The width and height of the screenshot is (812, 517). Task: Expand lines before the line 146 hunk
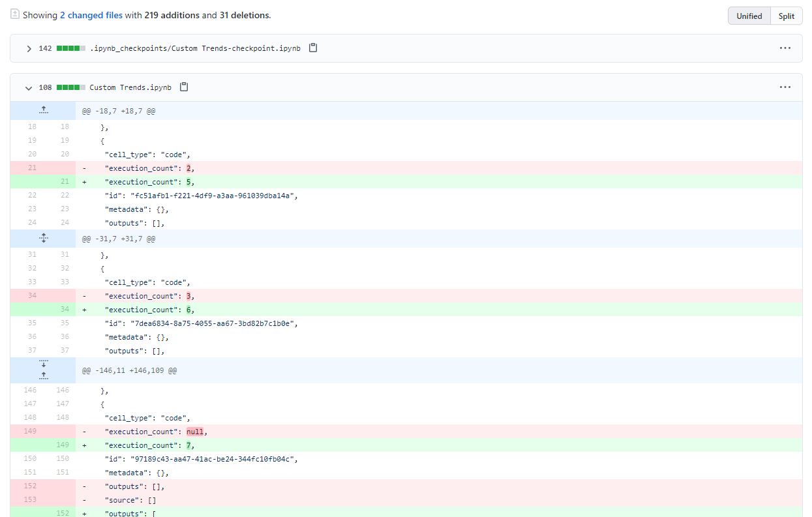[43, 376]
